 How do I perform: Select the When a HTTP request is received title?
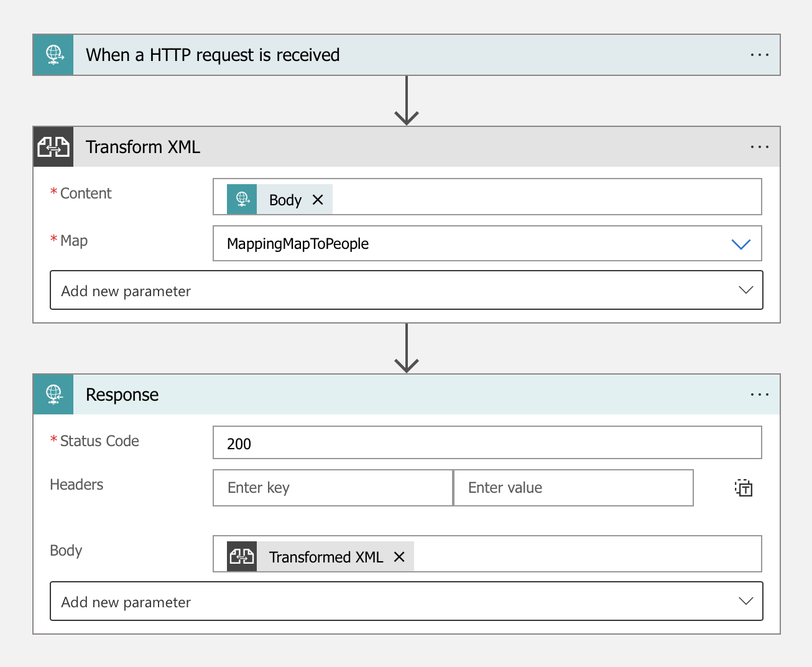click(x=213, y=55)
